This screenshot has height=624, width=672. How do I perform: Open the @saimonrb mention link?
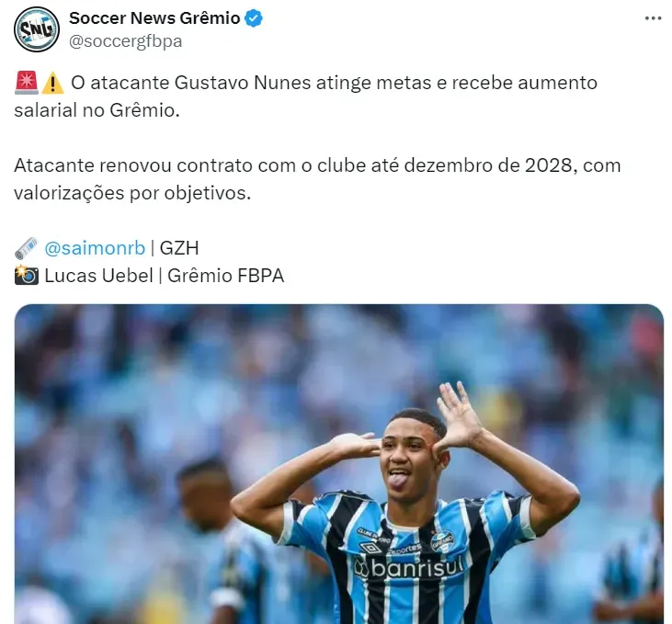(95, 248)
